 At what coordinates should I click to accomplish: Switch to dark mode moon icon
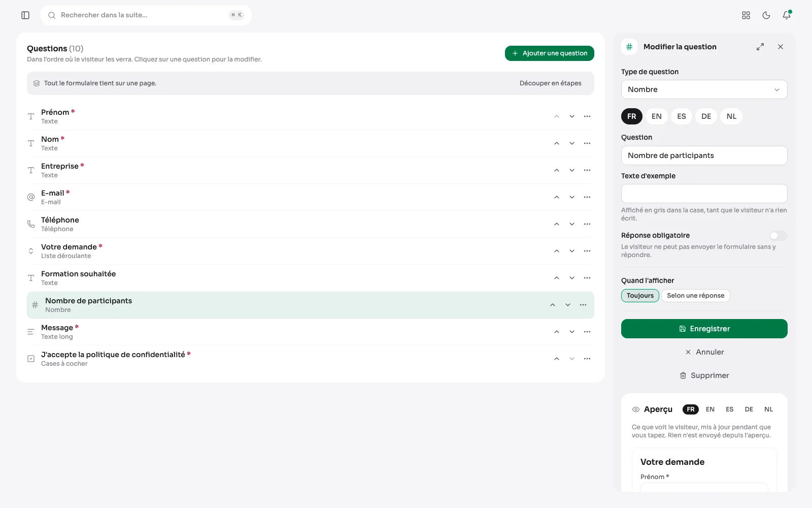(766, 15)
